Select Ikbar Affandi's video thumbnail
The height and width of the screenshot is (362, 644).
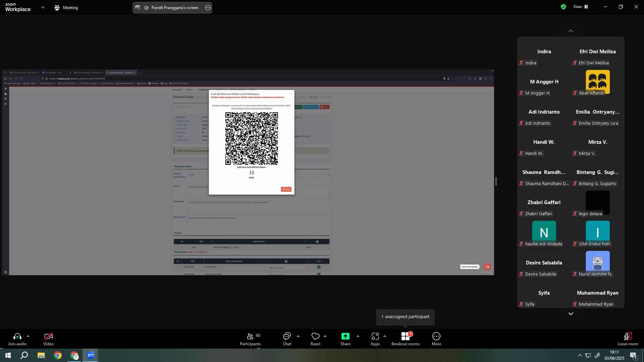coord(598,82)
